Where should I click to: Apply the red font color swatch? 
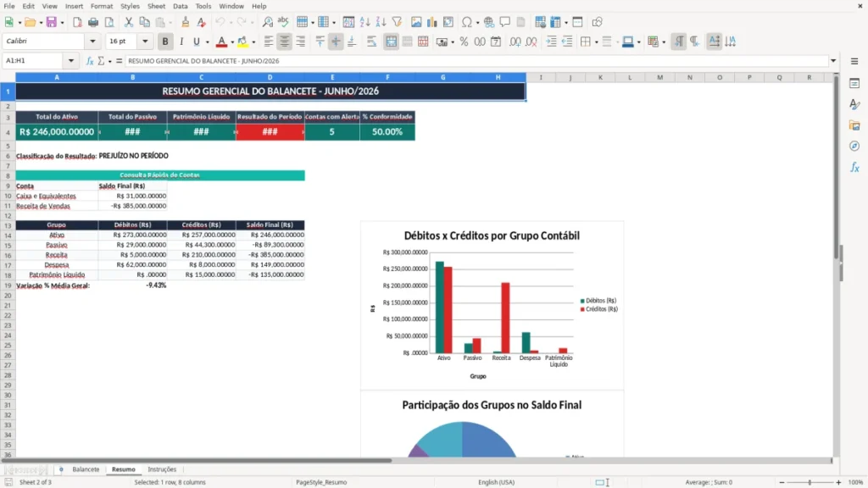point(221,42)
